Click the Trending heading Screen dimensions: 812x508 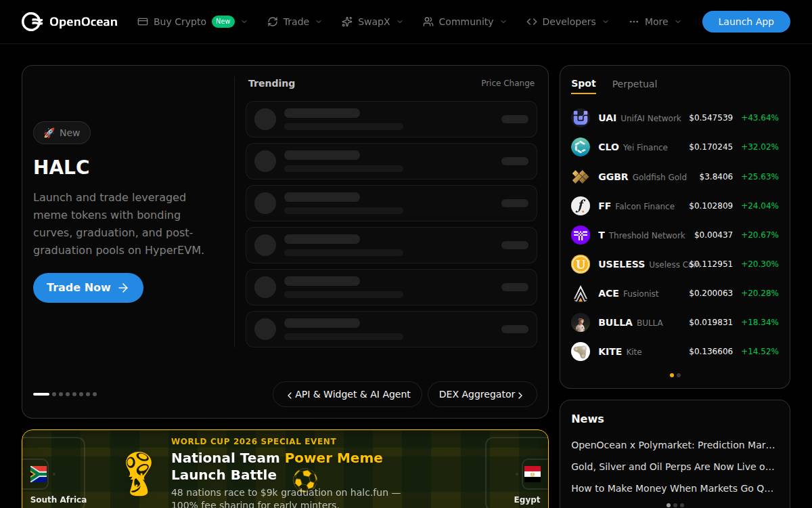click(x=271, y=83)
